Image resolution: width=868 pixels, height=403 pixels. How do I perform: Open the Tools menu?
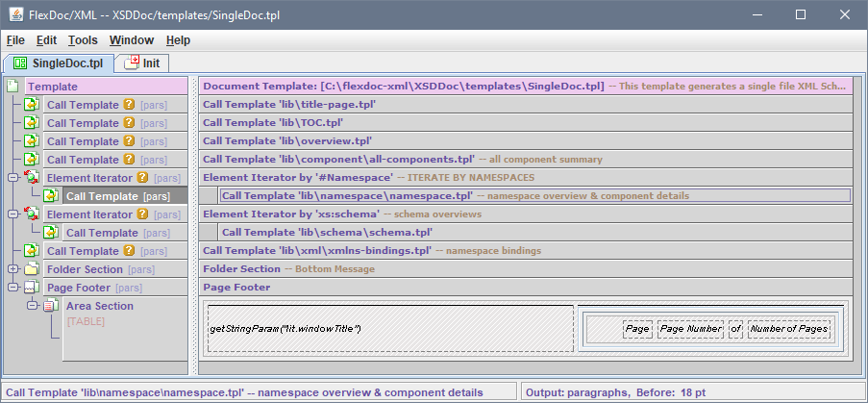click(x=83, y=40)
